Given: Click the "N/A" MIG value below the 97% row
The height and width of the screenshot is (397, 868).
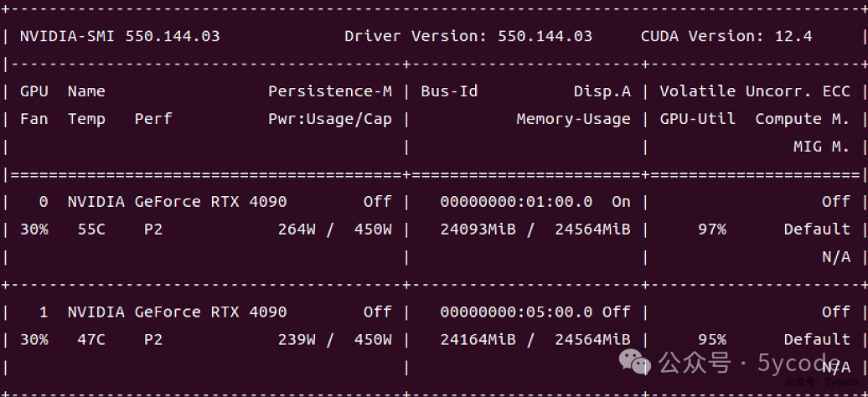Looking at the screenshot, I should (x=836, y=257).
